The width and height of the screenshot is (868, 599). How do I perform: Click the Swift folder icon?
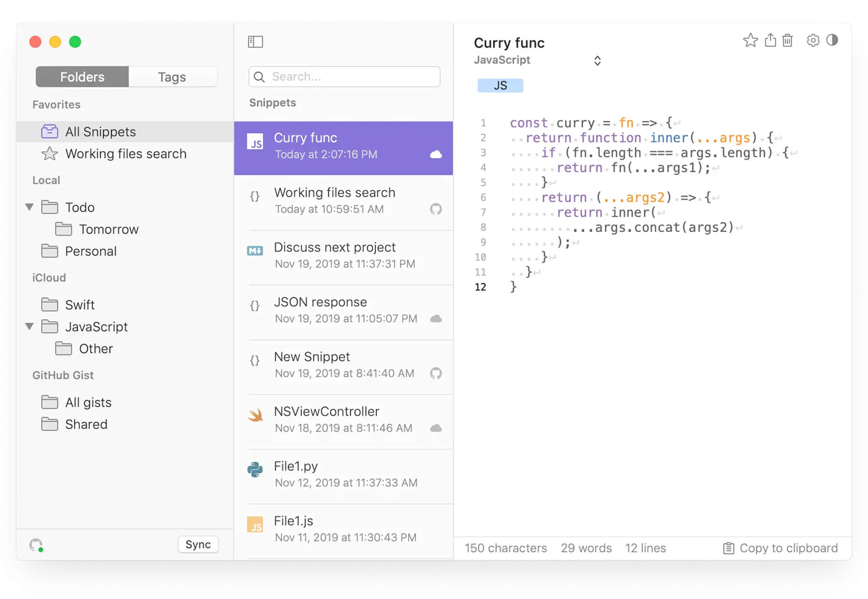click(50, 305)
